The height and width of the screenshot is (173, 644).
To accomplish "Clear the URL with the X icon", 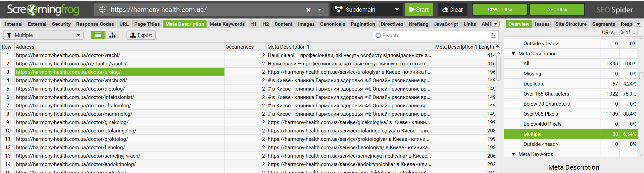I will tap(308, 10).
